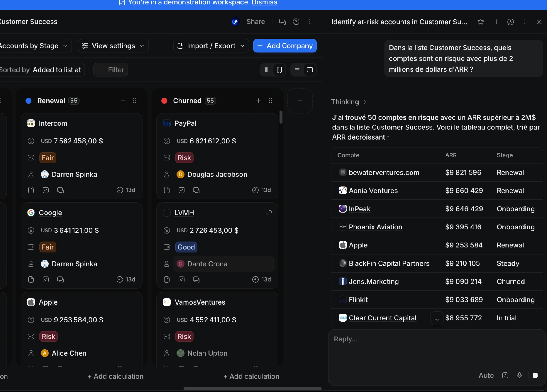The image size is (547, 392).
Task: Grab the Renewal column drag handle
Action: [x=135, y=101]
